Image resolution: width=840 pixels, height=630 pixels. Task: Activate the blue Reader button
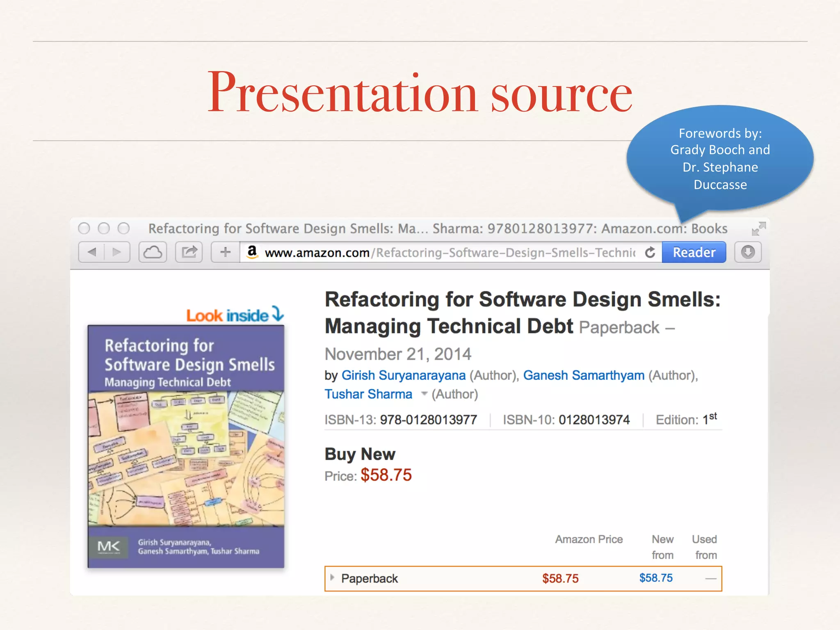point(694,252)
